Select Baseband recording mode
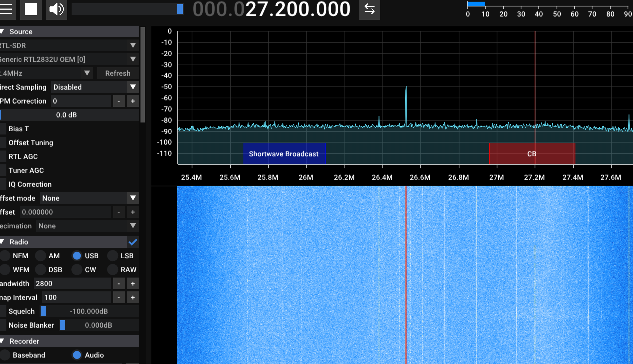Viewport: 633px width, 364px height. [5, 355]
